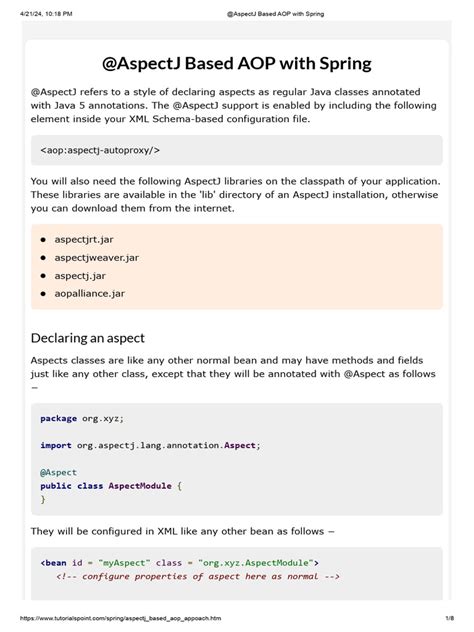
Task: Click the aop:aspectj-autoproxy code snippet
Action: [100, 150]
